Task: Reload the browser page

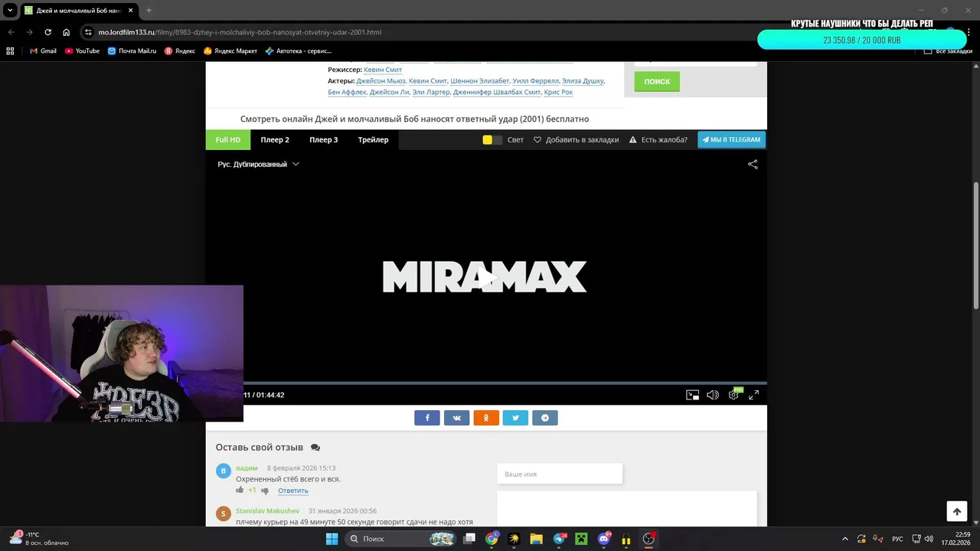Action: point(47,32)
